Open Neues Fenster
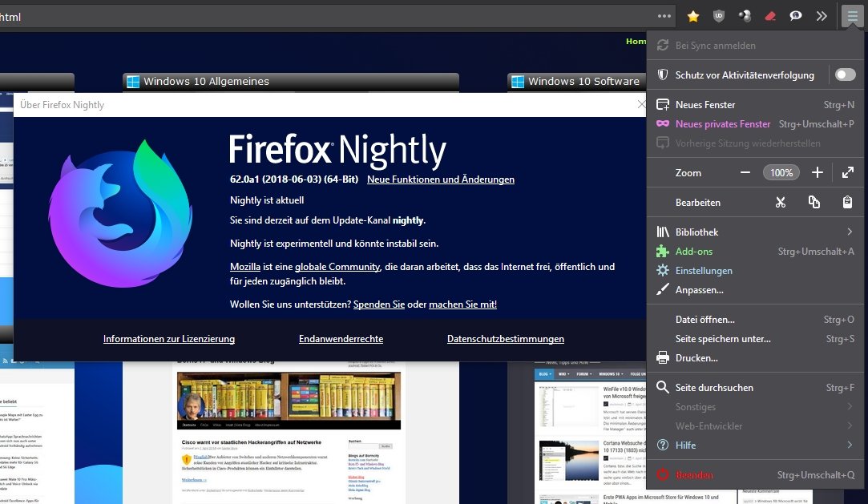 [754, 104]
